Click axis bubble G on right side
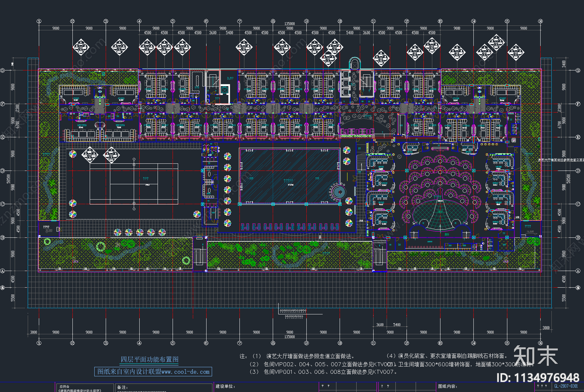 click(578, 70)
